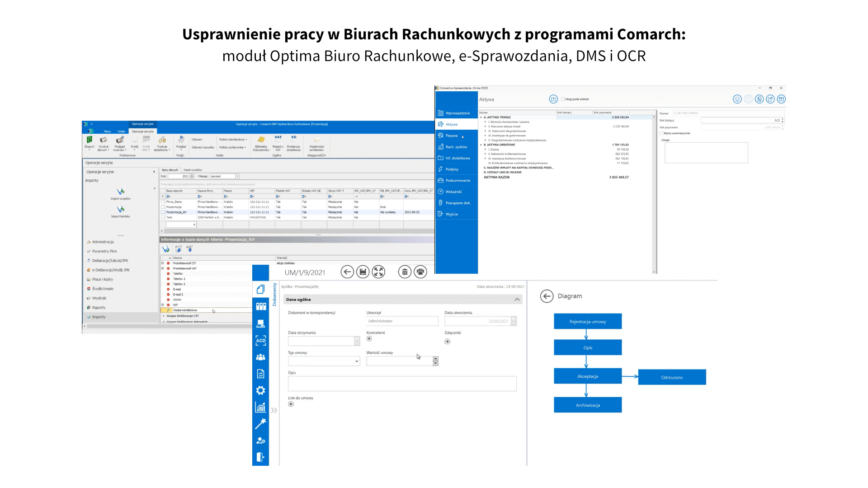Open the chart reports icon in DMS sidebar
This screenshot has width=868, height=488.
coord(261,407)
